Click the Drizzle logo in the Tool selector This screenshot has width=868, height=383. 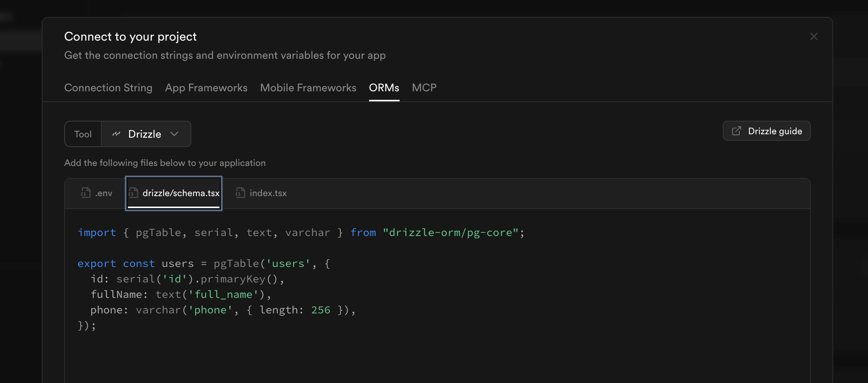point(116,134)
